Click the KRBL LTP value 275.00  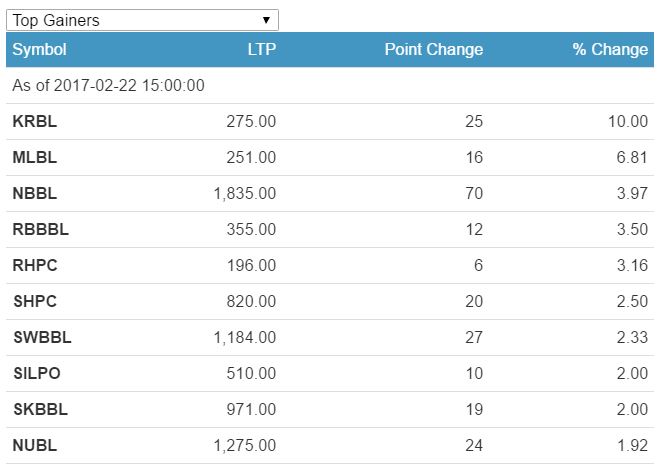click(x=251, y=122)
